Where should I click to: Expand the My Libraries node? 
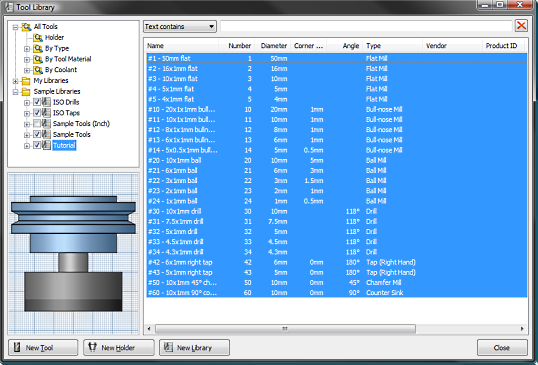15,81
